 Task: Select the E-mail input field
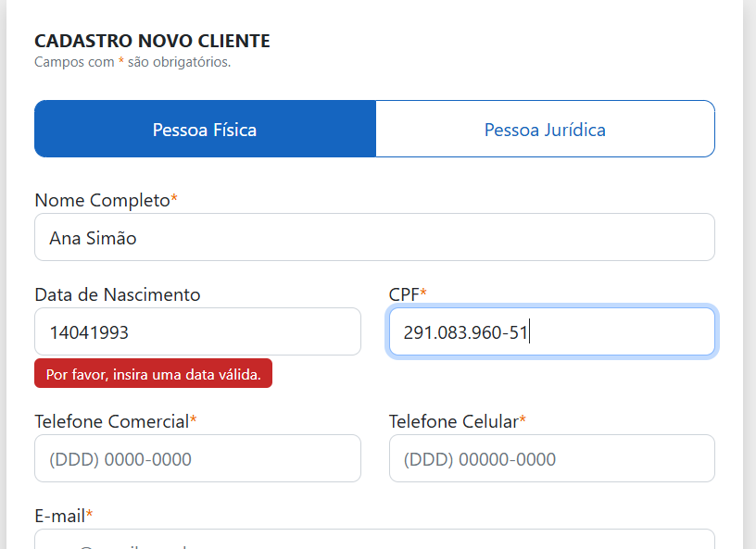coord(374,541)
